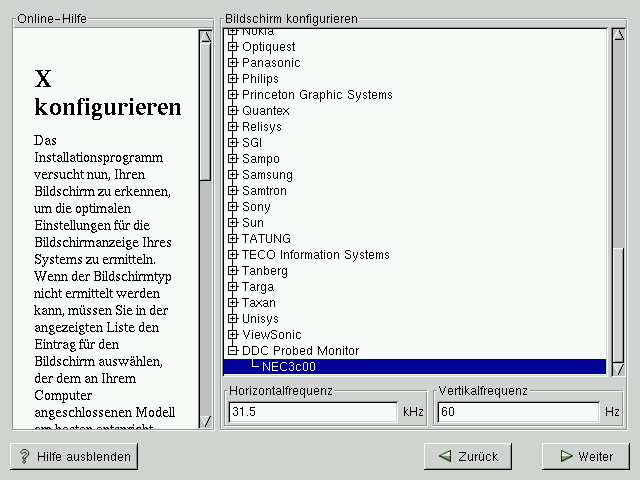Choose the Unisys manufacturer row
This screenshot has width=640, height=480.
click(x=260, y=319)
